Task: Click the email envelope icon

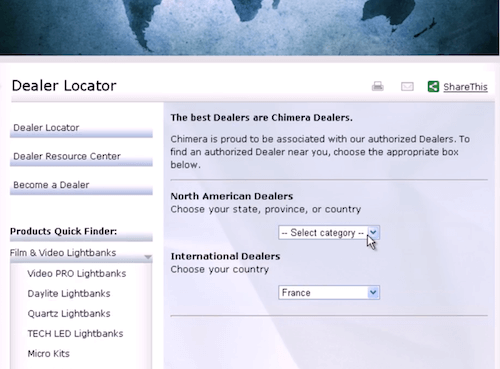Action: pos(407,87)
